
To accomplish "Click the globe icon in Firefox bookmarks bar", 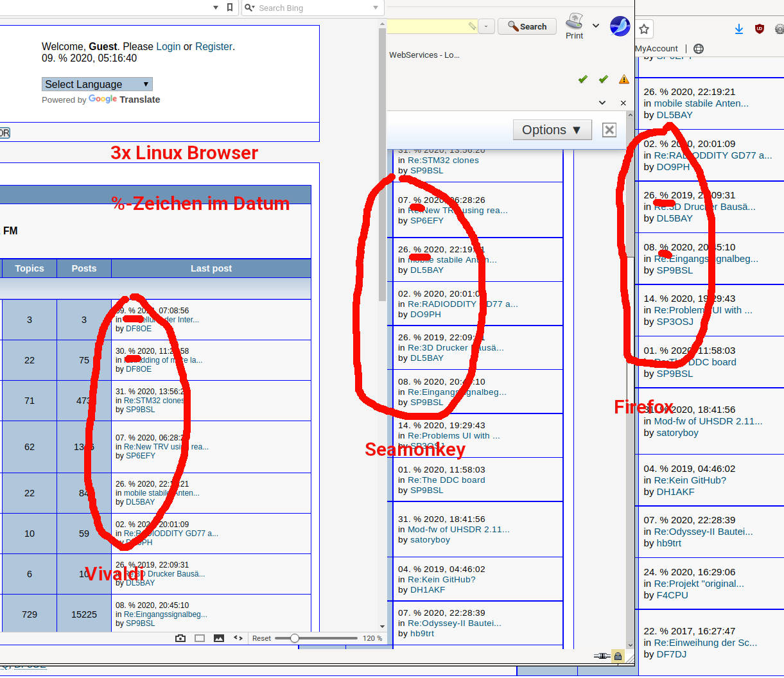I will (699, 48).
